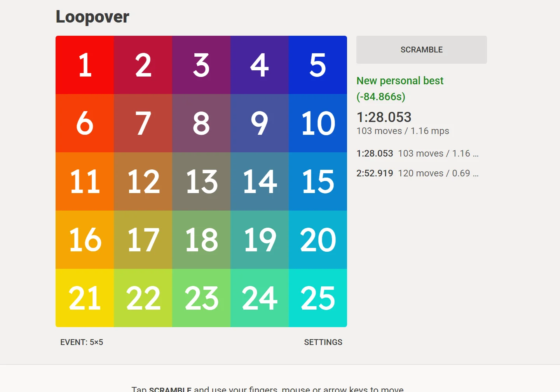Click tile number 23
Viewport: 560px width, 392px height.
tap(201, 298)
